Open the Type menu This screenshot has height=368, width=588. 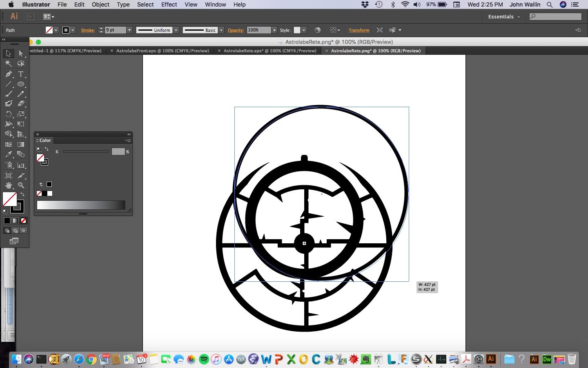coord(123,4)
